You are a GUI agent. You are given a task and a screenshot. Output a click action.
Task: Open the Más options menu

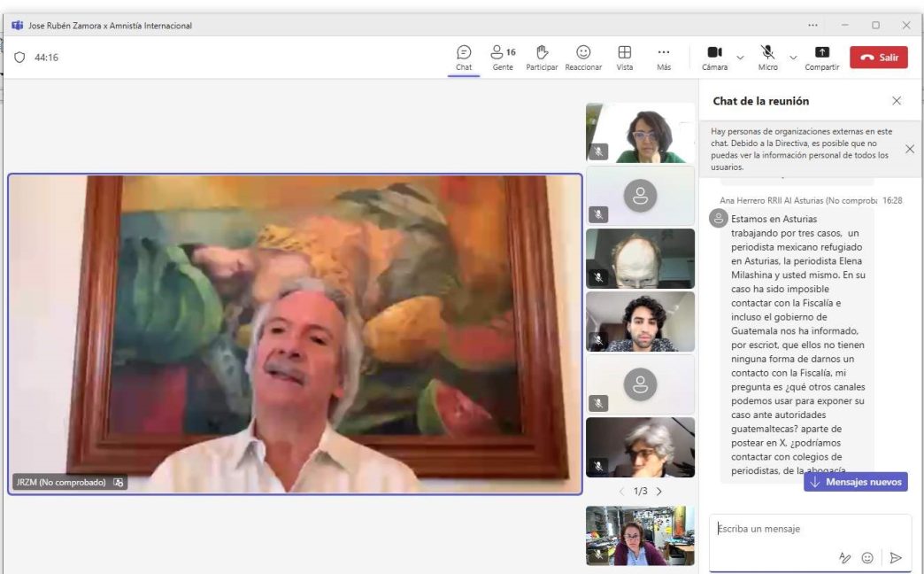click(664, 58)
